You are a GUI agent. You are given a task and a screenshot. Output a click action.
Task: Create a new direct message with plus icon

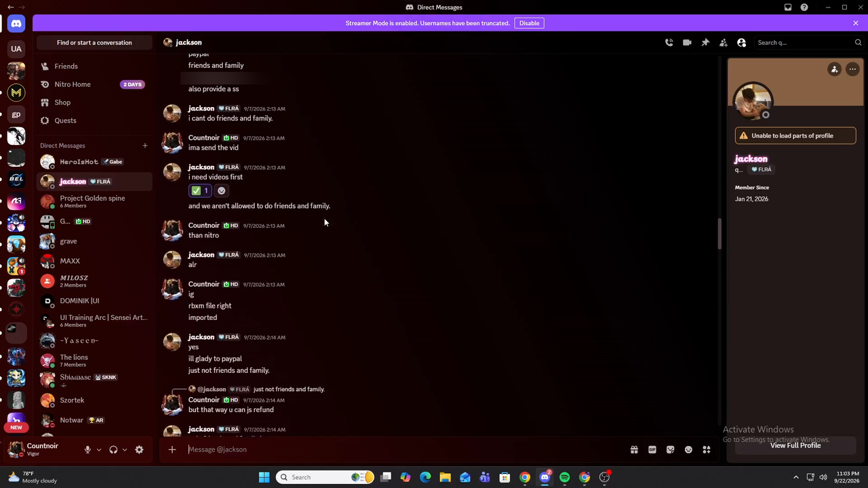[x=144, y=146]
